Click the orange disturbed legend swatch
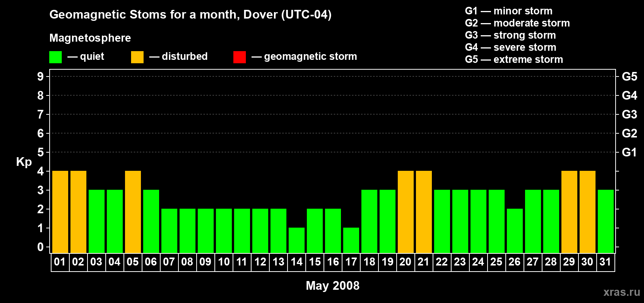644x303 pixels. pyautogui.click(x=137, y=57)
